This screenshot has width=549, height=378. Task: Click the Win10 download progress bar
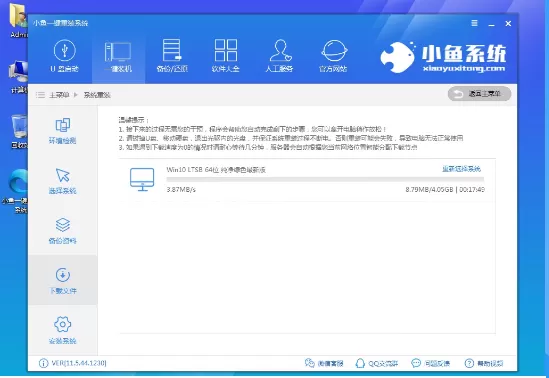(325, 180)
